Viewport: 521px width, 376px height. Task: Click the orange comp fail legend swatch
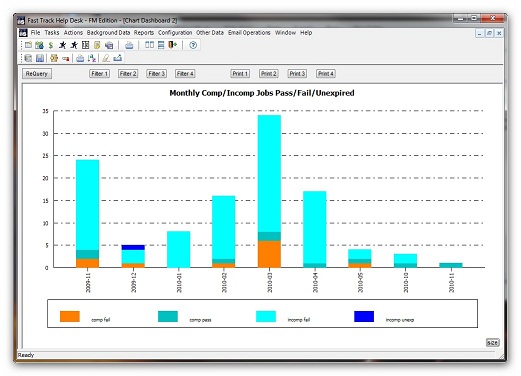click(x=70, y=316)
